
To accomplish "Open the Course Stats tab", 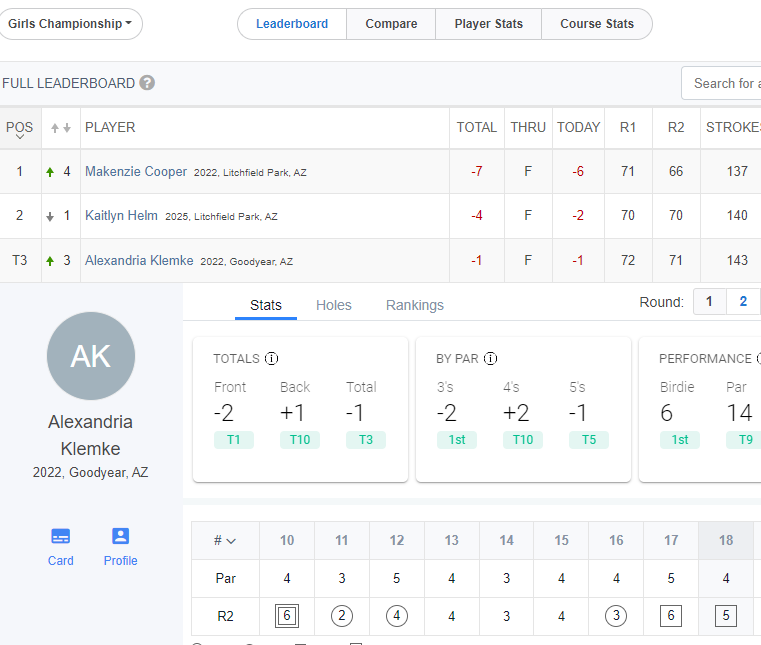I will coord(596,24).
